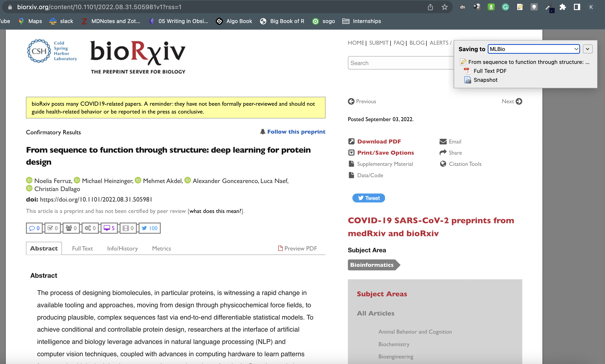Click author name Luca Naef
The width and height of the screenshot is (605, 364).
point(274,181)
